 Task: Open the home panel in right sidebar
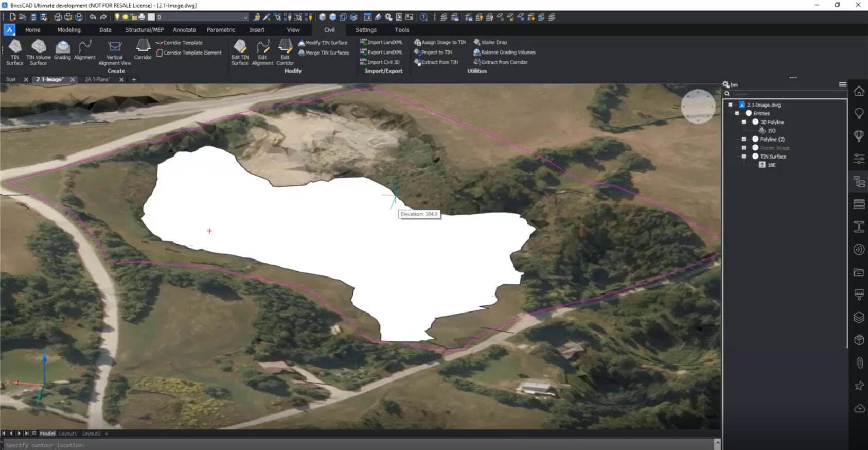tap(859, 91)
